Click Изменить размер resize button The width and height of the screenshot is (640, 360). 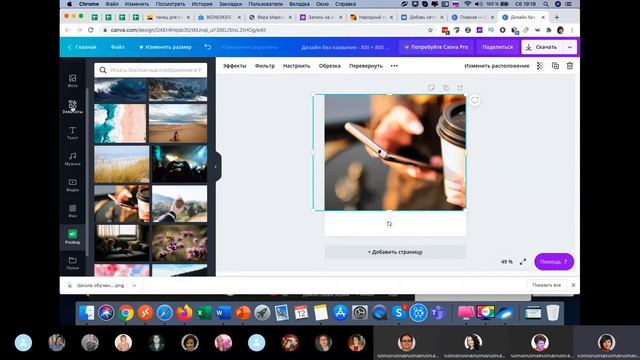[165, 47]
